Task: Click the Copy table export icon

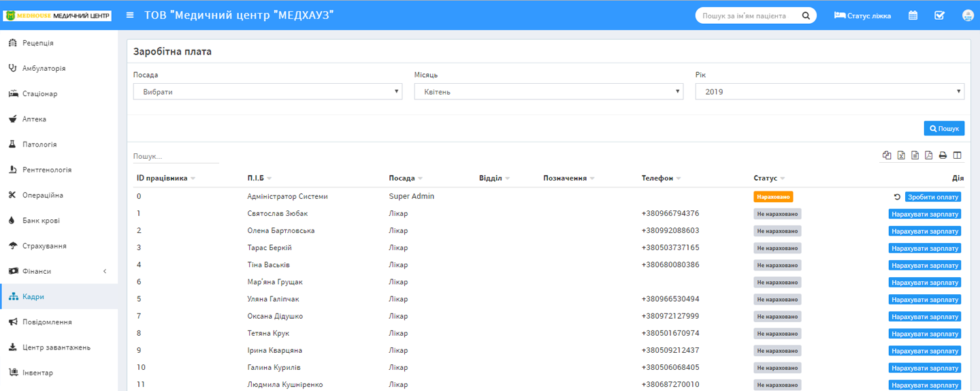Action: 887,155
